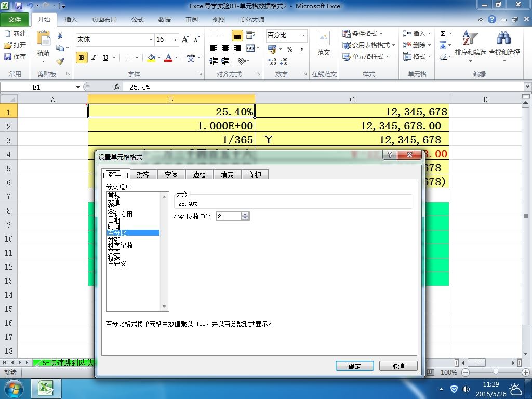The image size is (532, 399).
Task: Toggle Bottom Align button
Action: [x=237, y=35]
